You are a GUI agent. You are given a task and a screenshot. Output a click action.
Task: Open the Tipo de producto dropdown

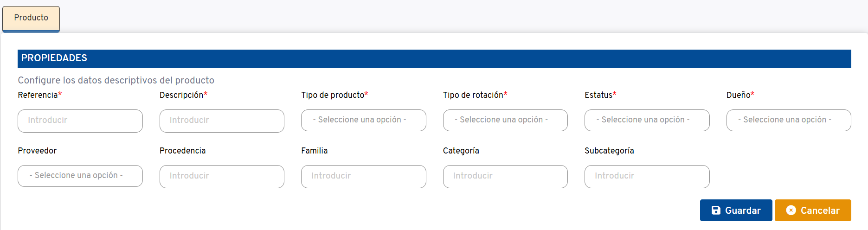click(363, 120)
